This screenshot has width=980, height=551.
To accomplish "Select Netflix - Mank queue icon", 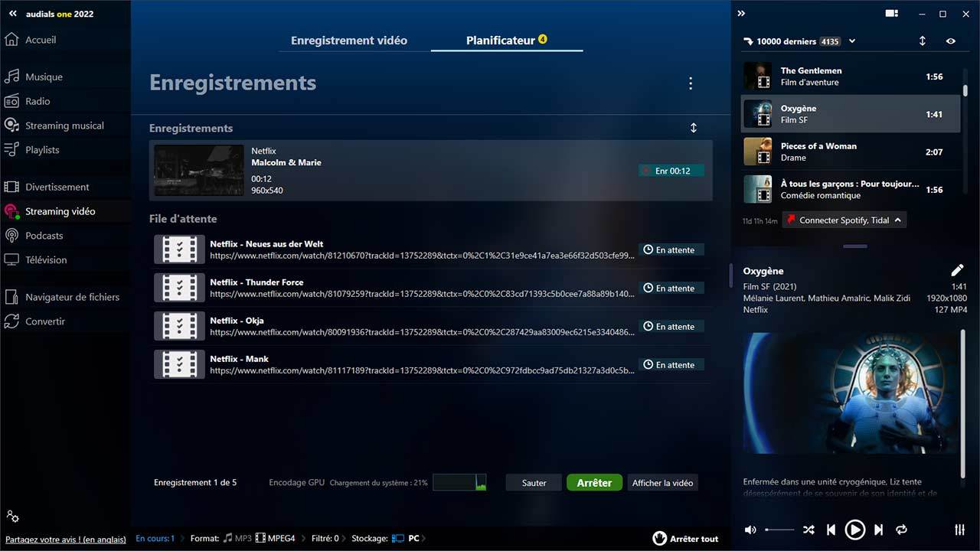I will pos(179,364).
